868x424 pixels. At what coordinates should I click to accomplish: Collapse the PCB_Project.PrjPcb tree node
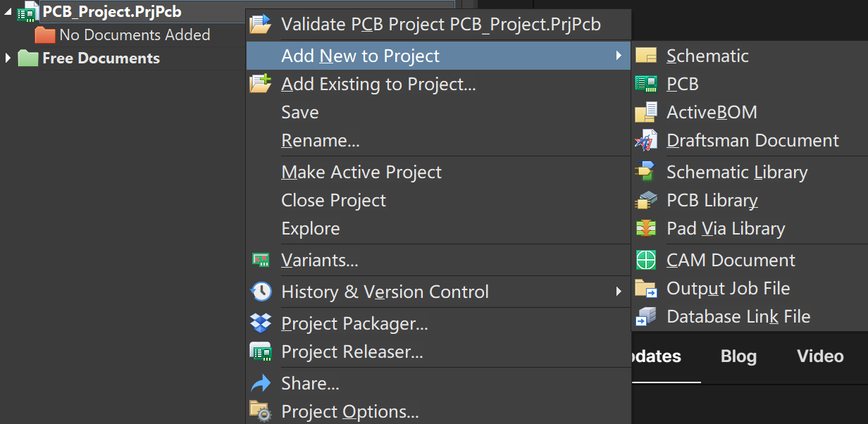click(x=8, y=11)
